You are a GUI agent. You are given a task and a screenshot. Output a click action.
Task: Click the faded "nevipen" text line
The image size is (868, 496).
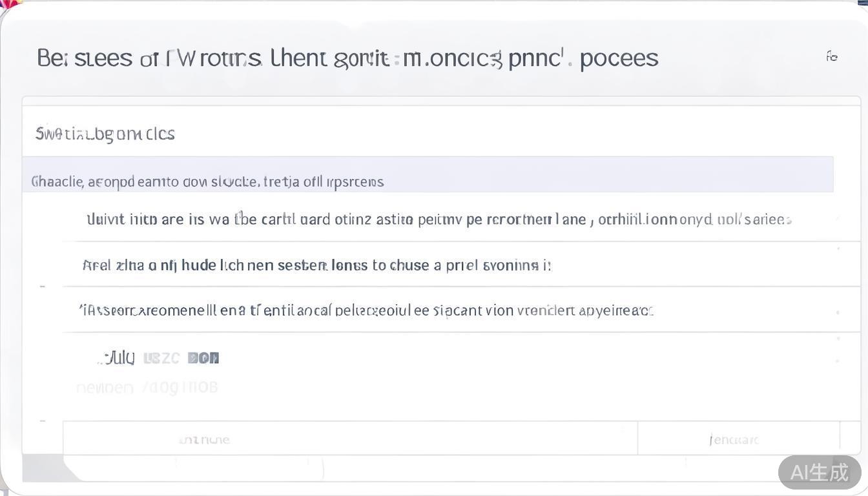[147, 387]
